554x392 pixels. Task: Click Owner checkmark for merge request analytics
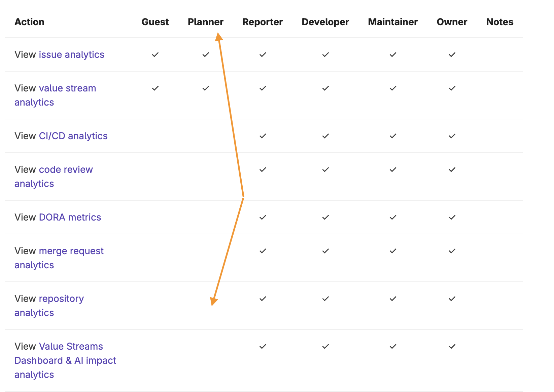pos(452,251)
